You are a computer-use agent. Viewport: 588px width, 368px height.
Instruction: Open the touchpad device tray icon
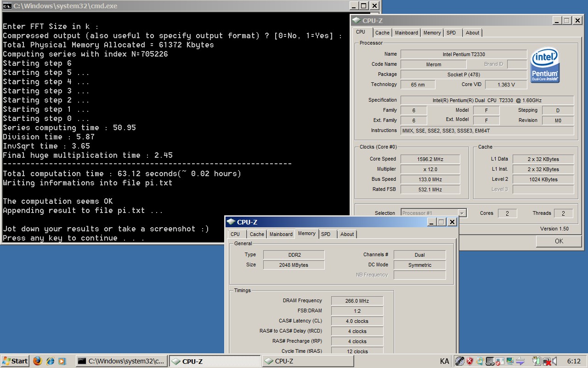[x=490, y=361]
